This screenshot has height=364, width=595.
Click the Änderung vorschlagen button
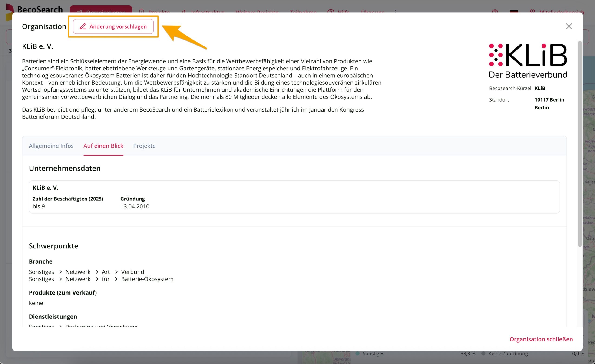tap(113, 26)
